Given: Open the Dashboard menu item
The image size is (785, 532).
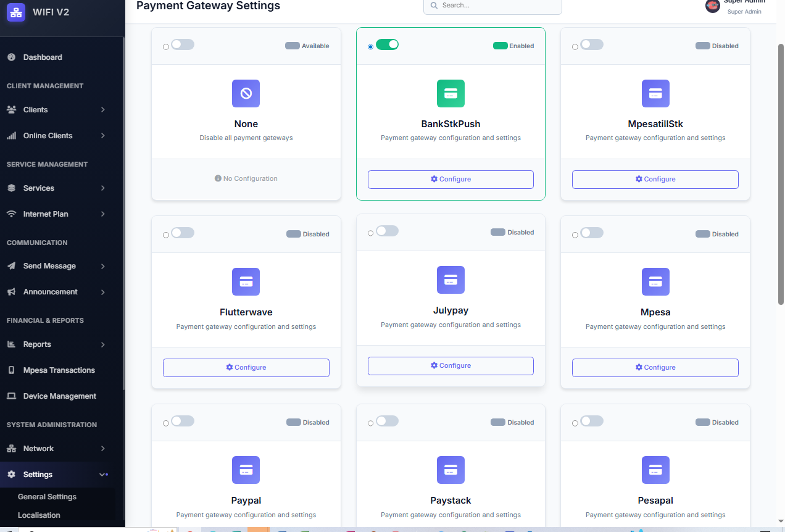Looking at the screenshot, I should pos(43,57).
